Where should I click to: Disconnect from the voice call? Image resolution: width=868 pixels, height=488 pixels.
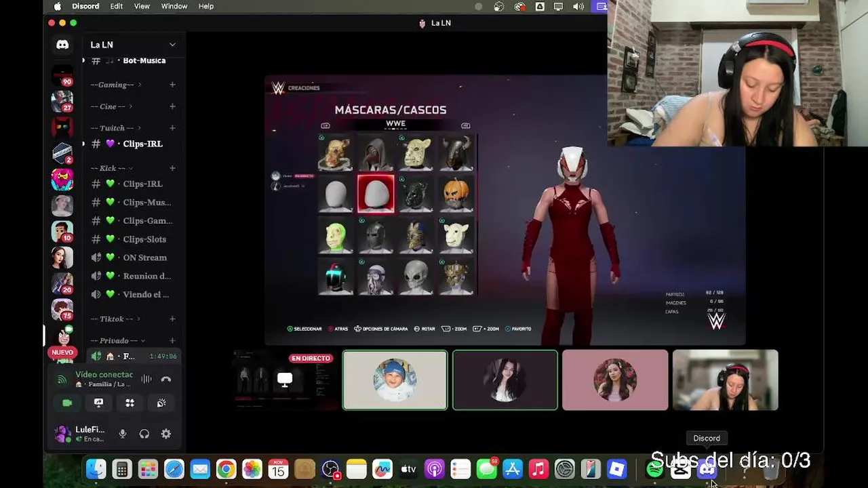(x=166, y=380)
